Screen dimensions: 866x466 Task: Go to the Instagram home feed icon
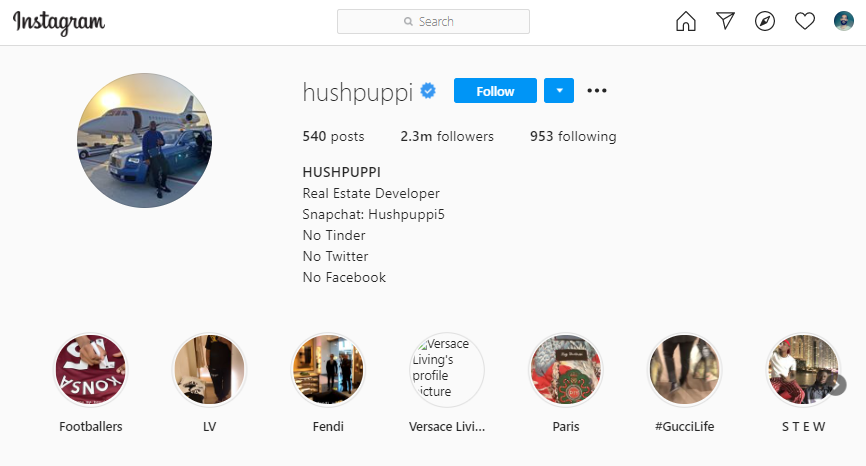685,22
